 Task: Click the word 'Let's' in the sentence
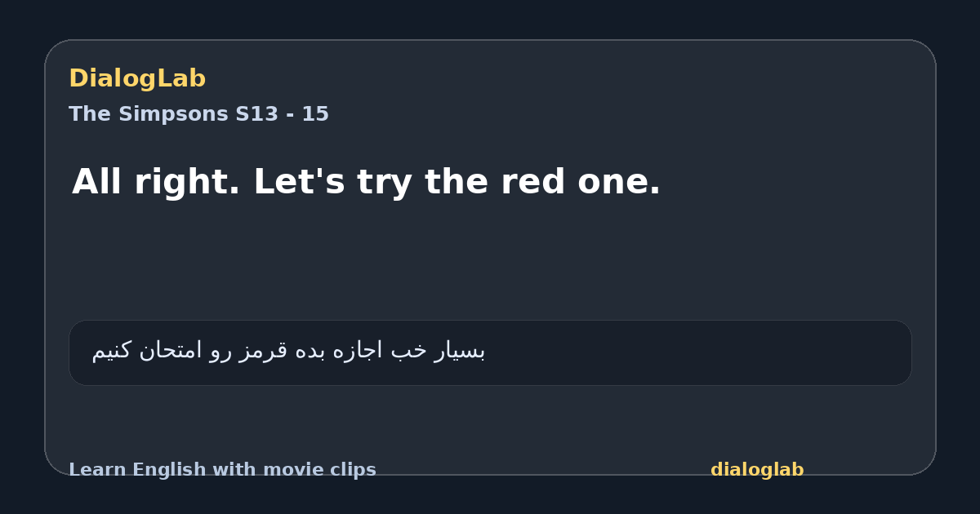click(300, 181)
